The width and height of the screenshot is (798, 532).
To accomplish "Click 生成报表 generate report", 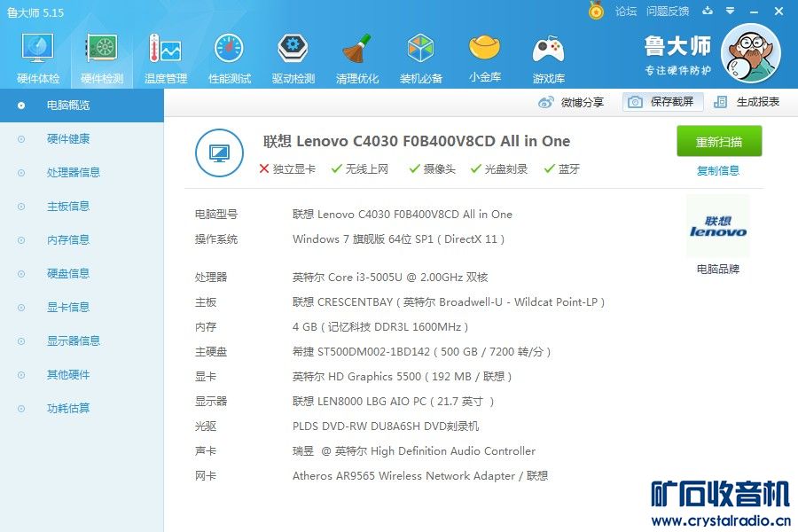I will point(747,102).
